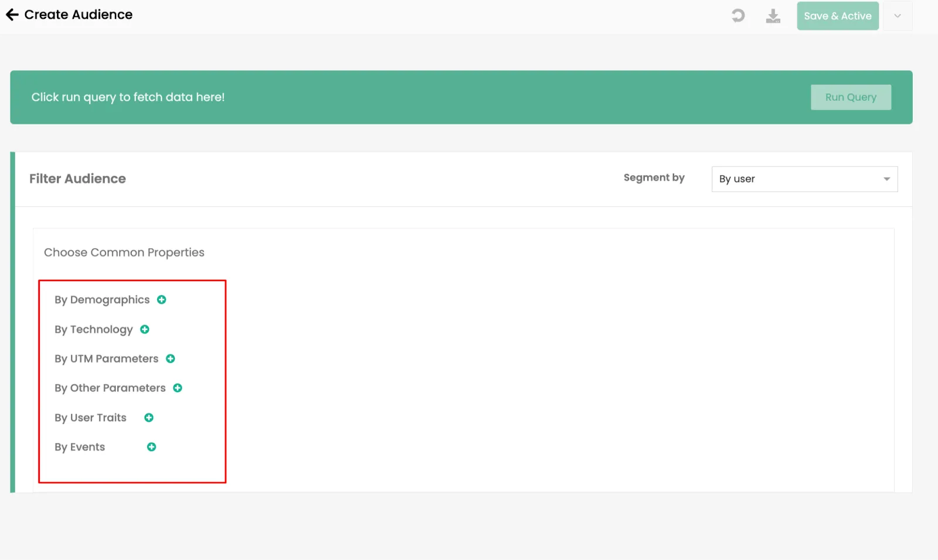This screenshot has height=560, width=938.
Task: Click the Run Query button
Action: pos(851,97)
